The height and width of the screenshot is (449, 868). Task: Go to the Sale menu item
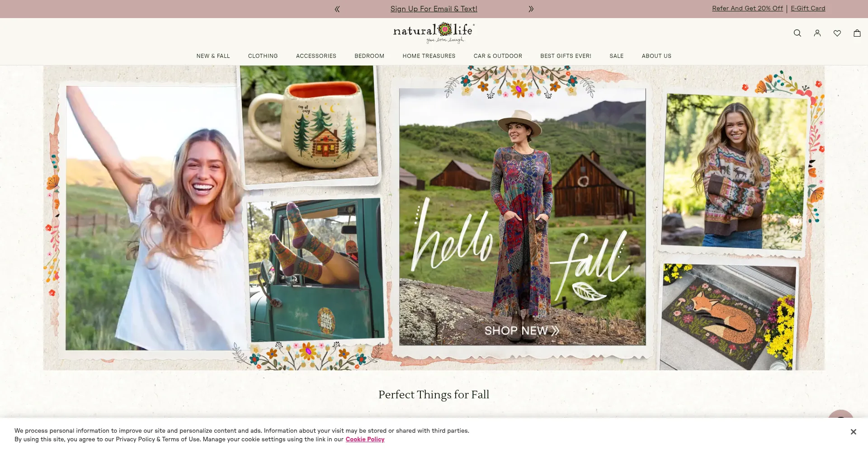[617, 56]
